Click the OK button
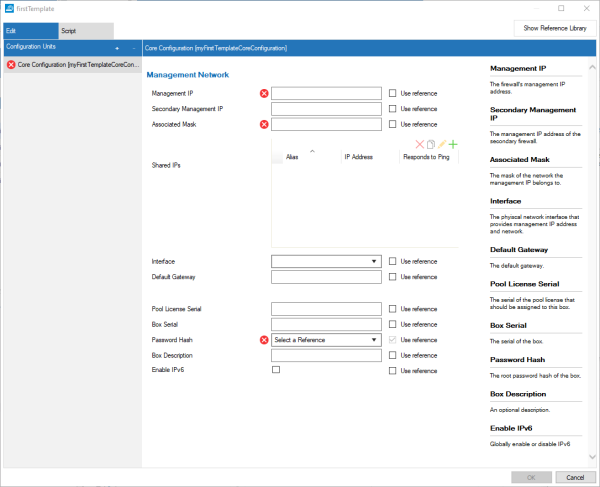 [x=531, y=477]
